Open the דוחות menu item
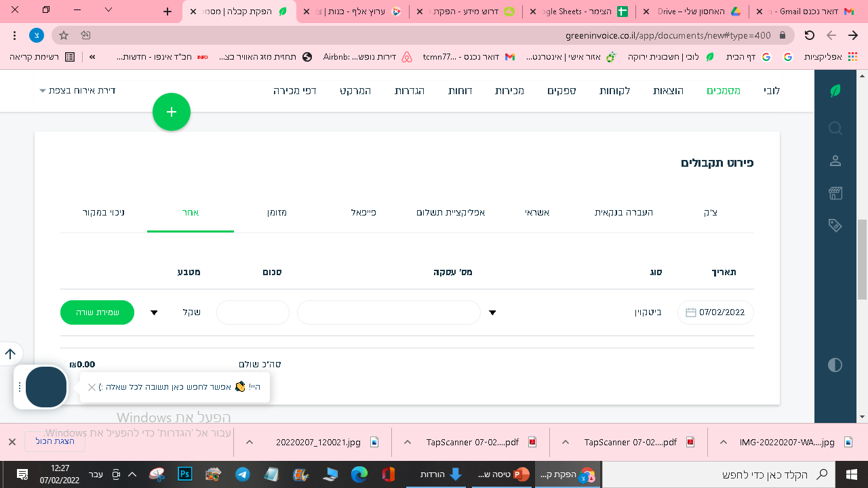Screen dimensions: 868x488 tap(460, 91)
